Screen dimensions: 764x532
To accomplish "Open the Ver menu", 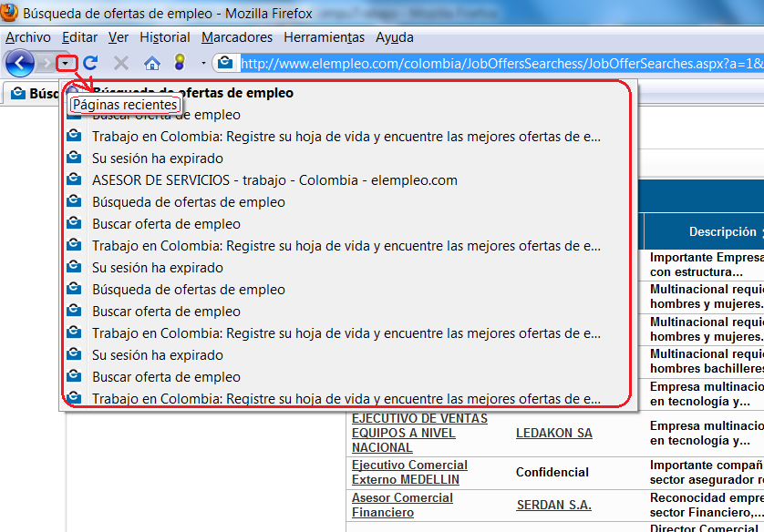I will [119, 37].
